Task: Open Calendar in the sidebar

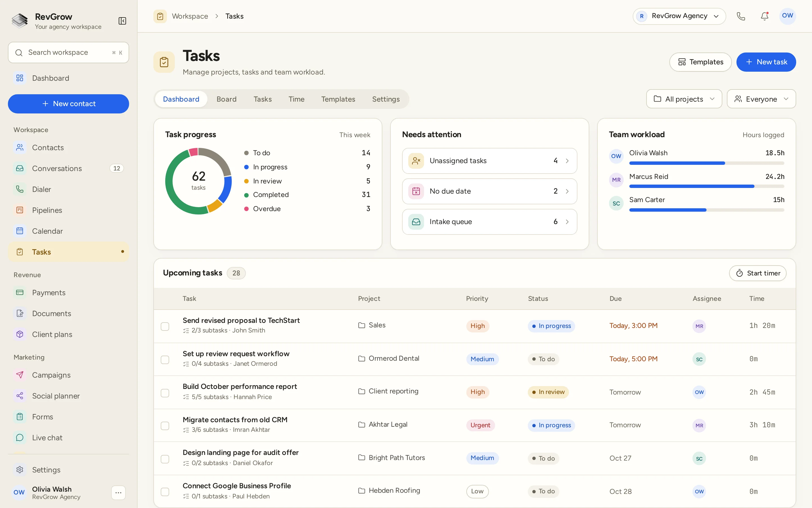Action: [69, 231]
